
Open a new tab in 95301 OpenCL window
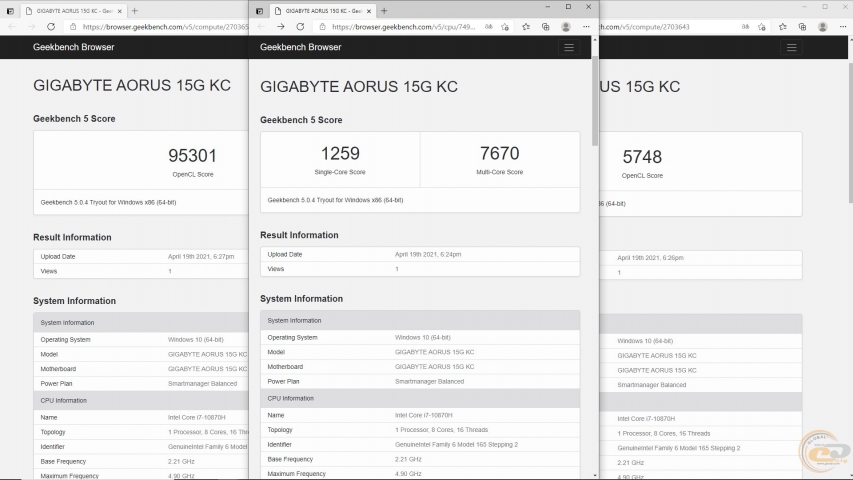click(135, 11)
